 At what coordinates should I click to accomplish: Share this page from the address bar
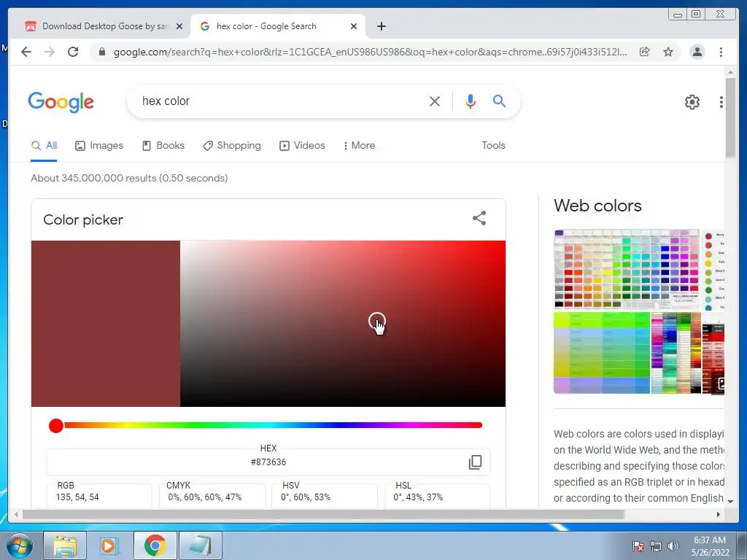point(645,52)
